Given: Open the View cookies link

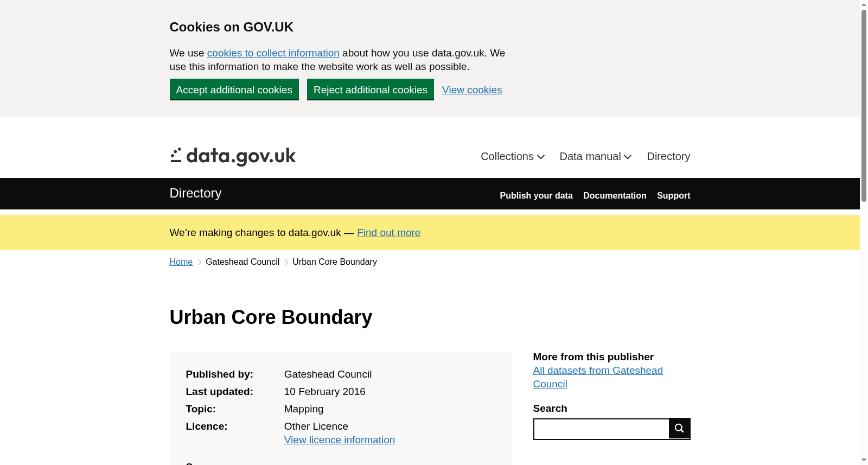Looking at the screenshot, I should tap(472, 90).
